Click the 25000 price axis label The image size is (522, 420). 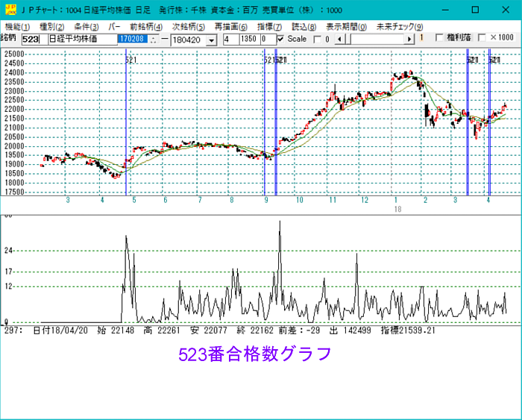pyautogui.click(x=14, y=54)
